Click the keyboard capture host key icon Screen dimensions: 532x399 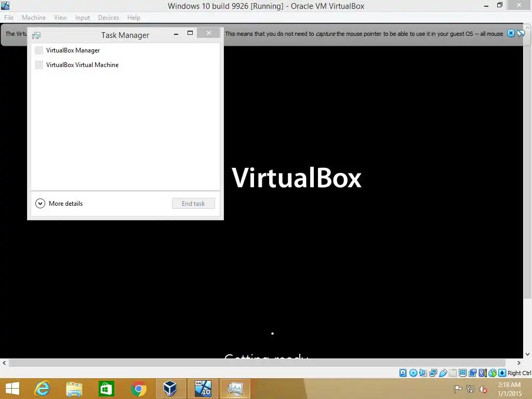[x=502, y=373]
